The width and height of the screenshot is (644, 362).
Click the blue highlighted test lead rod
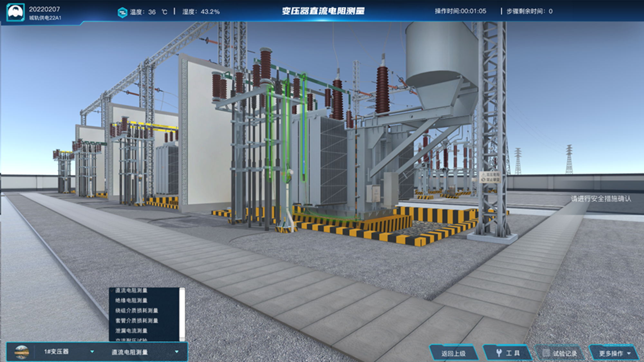[x=303, y=129]
